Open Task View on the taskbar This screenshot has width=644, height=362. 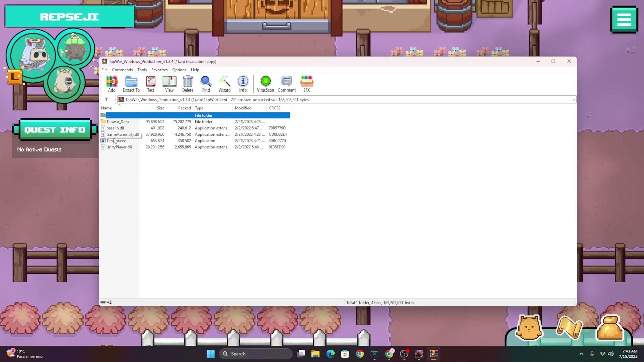click(x=301, y=354)
